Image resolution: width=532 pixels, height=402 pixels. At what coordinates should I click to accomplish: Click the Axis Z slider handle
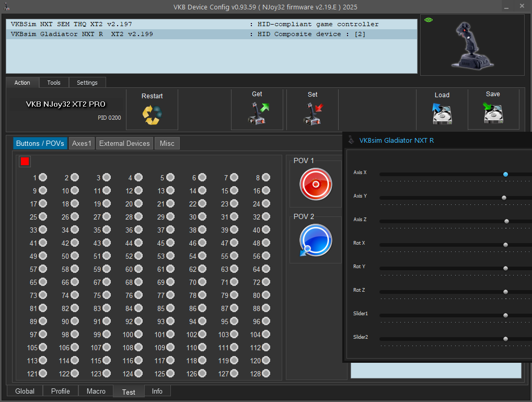(x=506, y=221)
